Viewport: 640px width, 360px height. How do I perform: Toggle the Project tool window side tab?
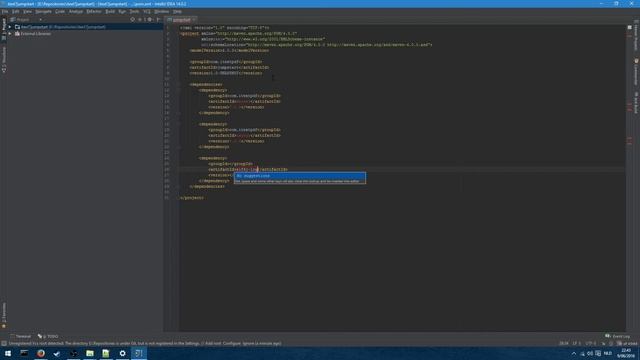pos(4,29)
